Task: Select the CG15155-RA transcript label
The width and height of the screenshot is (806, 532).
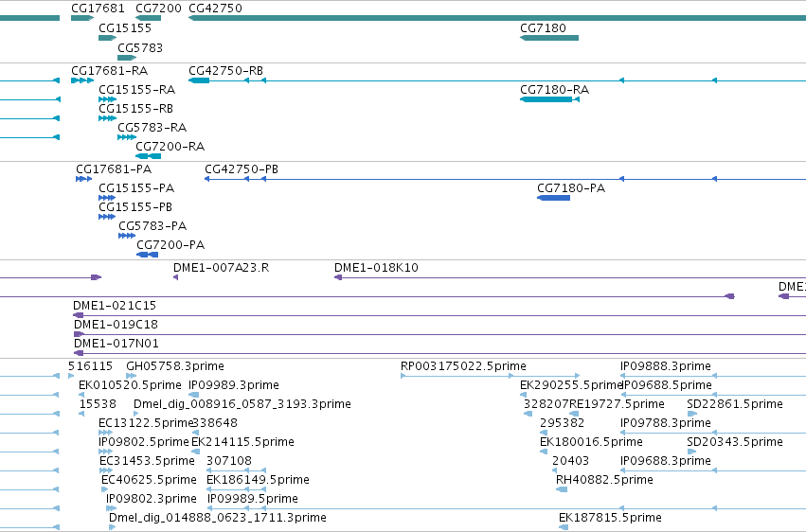Action: pos(137,89)
